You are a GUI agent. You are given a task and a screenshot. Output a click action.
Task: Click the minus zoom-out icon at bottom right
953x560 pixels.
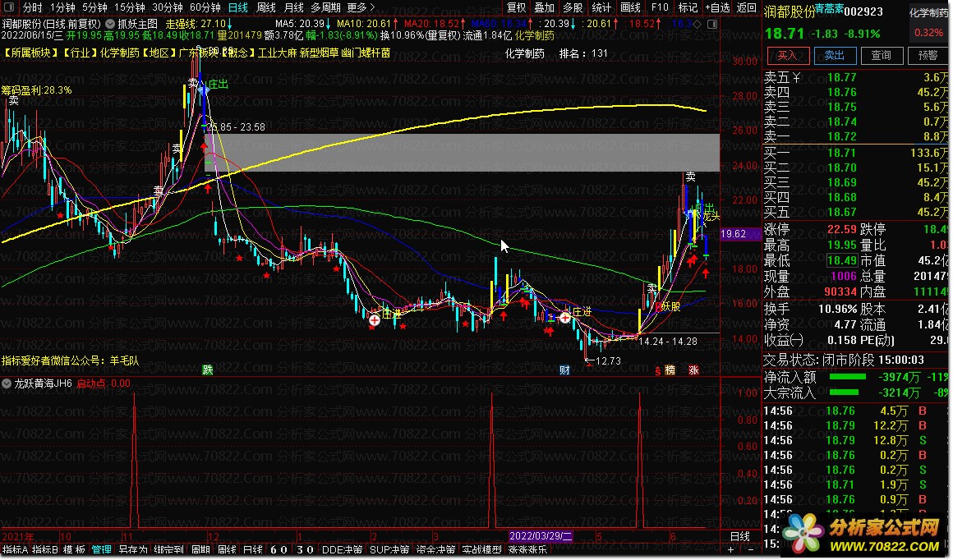751,549
